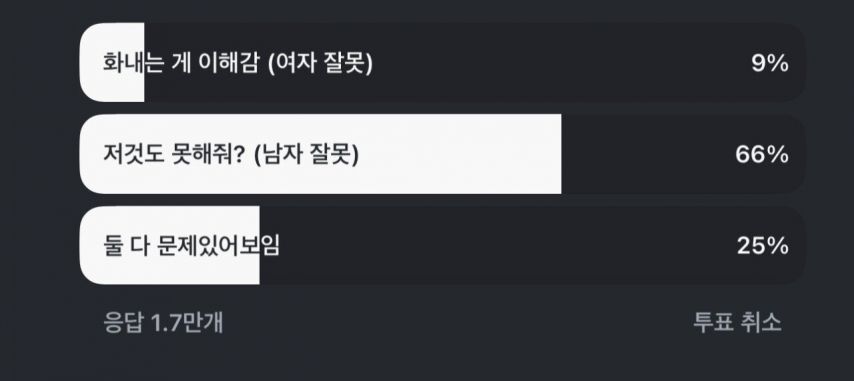Screen dimensions: 854x381
Task: Click the dark unfilled part of the 66% bar
Action: 684,154
